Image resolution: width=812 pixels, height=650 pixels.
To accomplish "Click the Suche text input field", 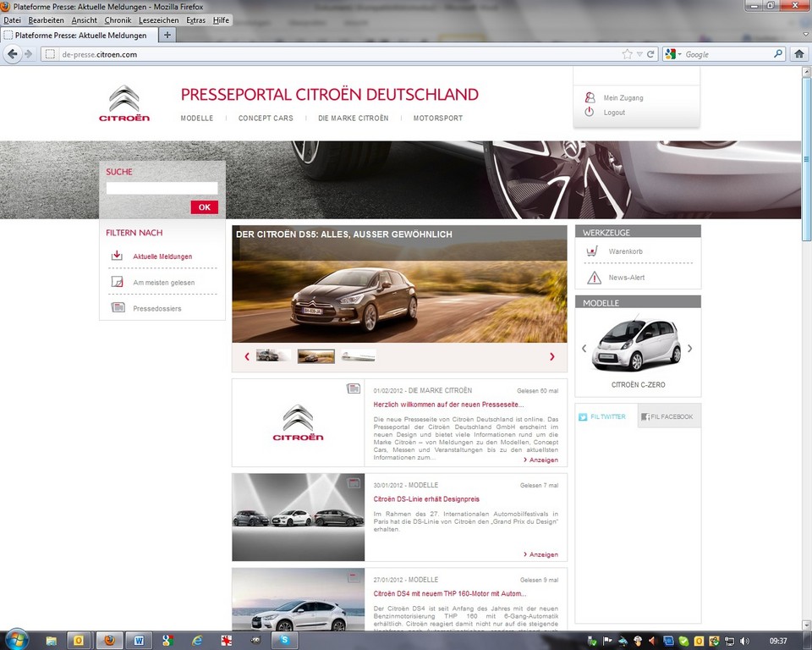I will 162,188.
